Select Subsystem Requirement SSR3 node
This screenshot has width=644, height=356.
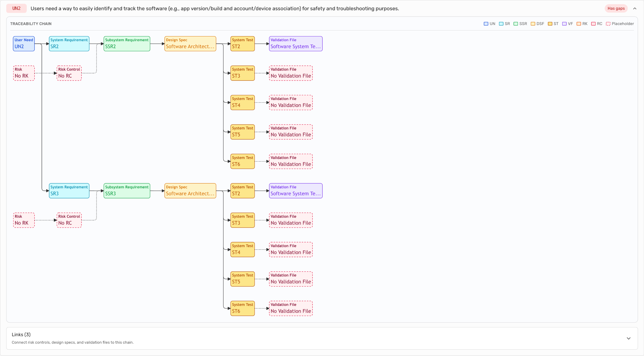coord(127,191)
